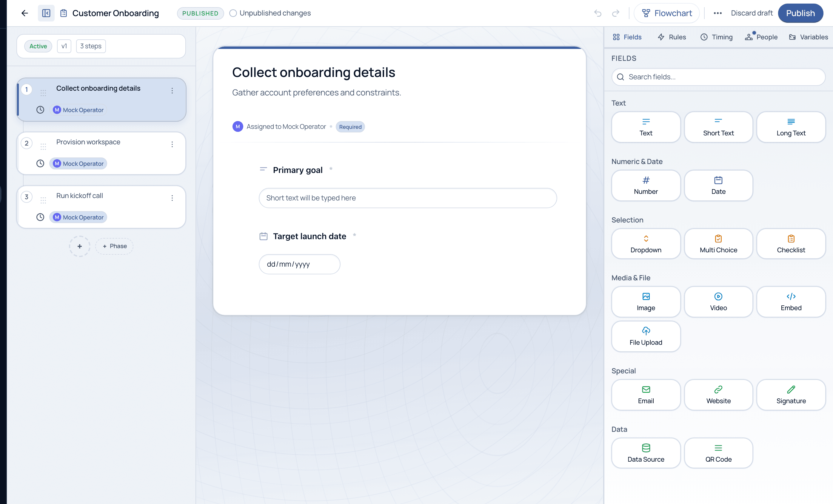This screenshot has width=833, height=504.
Task: Click the undo arrow icon
Action: 598,13
